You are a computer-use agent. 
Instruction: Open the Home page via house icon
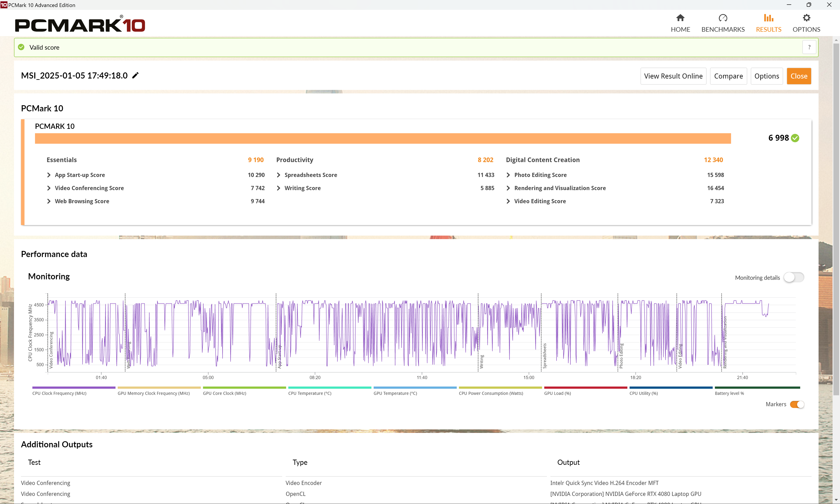[x=680, y=18]
